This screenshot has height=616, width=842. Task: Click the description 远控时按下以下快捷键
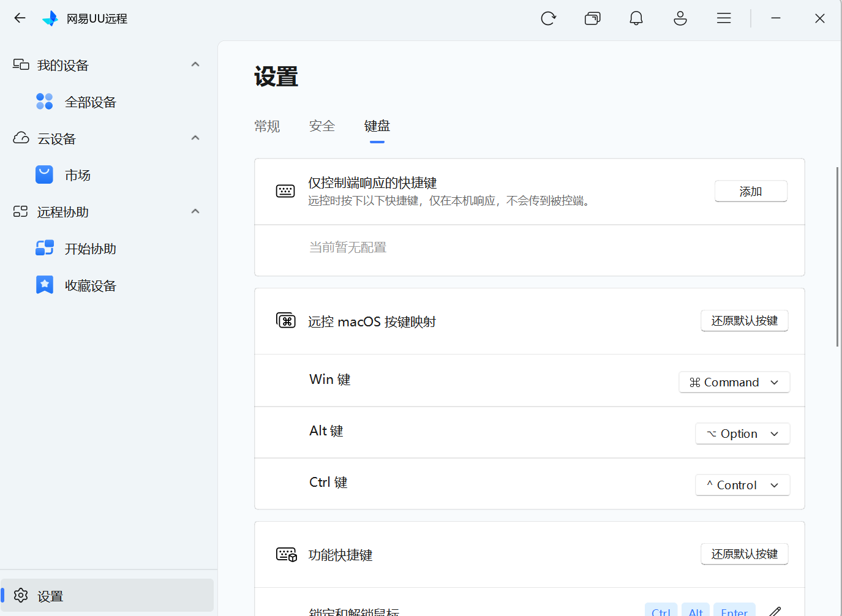tap(450, 200)
